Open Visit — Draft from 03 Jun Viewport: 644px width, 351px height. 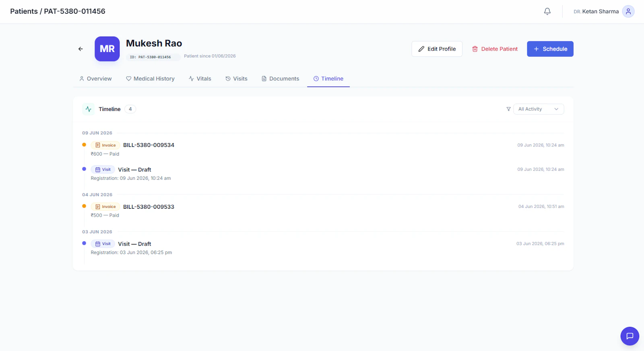point(134,244)
